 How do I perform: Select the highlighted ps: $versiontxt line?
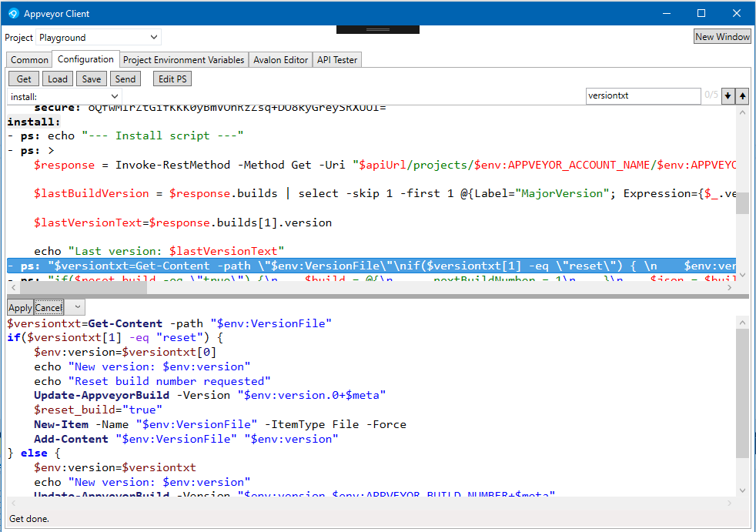[371, 266]
